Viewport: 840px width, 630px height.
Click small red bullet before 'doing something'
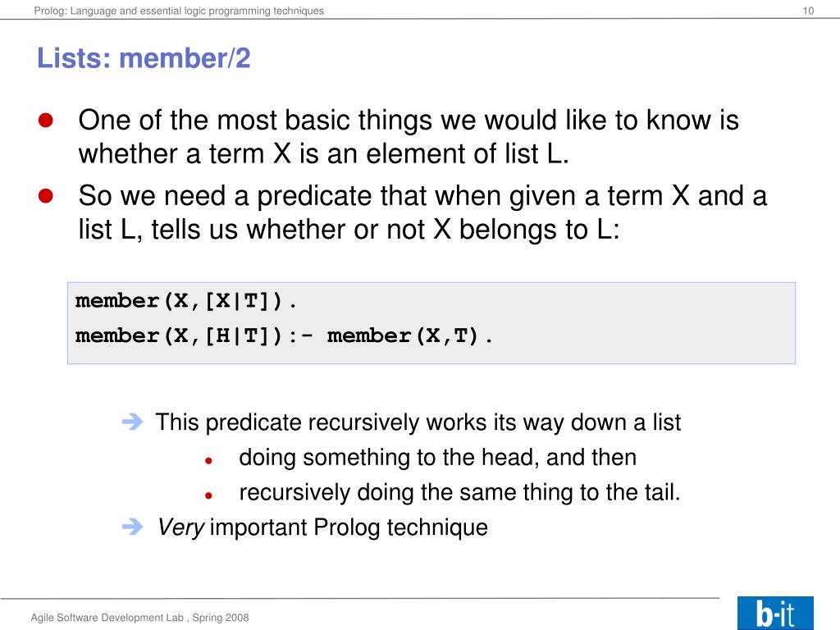tap(209, 460)
